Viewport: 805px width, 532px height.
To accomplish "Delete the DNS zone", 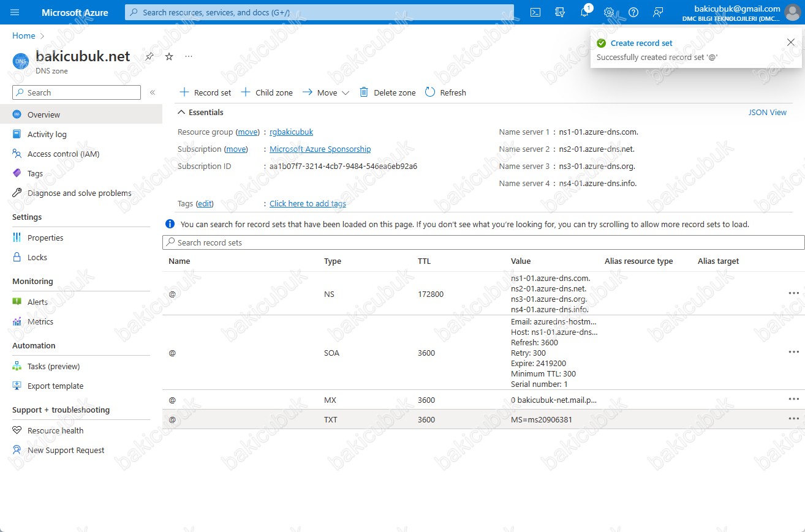I will click(387, 92).
